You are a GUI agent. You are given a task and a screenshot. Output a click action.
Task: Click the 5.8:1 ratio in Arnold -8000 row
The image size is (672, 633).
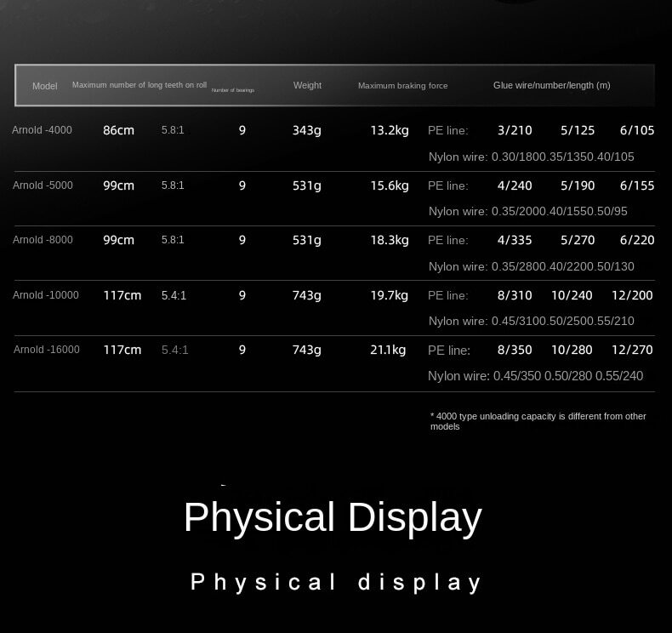[x=173, y=240]
